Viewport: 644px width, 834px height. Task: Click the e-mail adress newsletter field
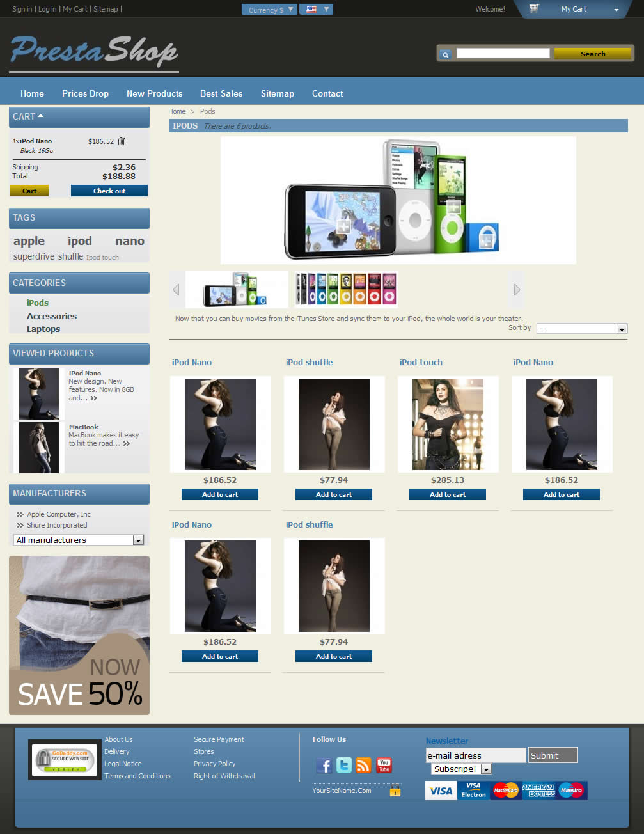click(476, 755)
